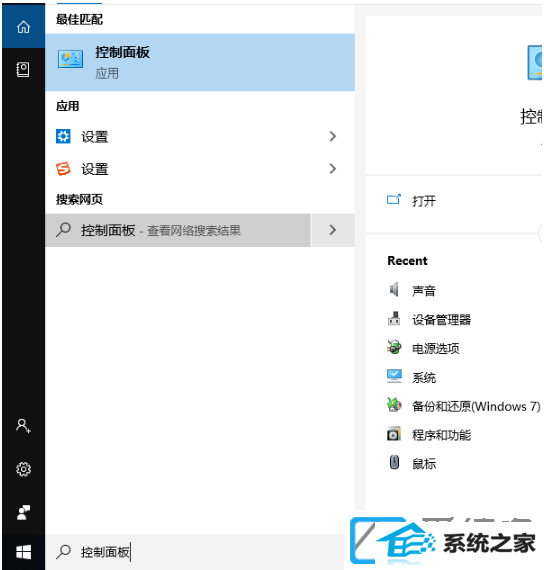This screenshot has width=544, height=570.
Task: Open the 控制面板 best match result
Action: [200, 62]
